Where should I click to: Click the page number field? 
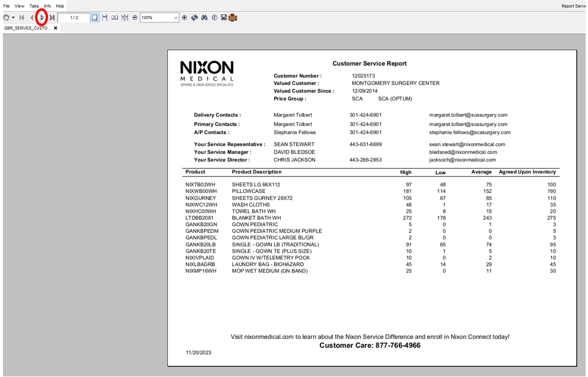point(74,18)
